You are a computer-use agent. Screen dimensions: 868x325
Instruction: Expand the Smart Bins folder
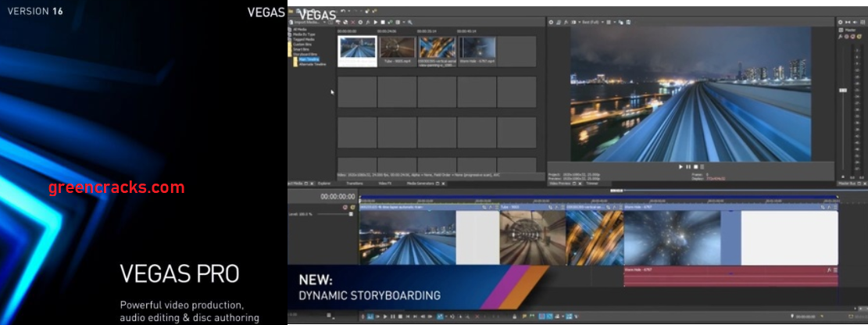point(301,49)
